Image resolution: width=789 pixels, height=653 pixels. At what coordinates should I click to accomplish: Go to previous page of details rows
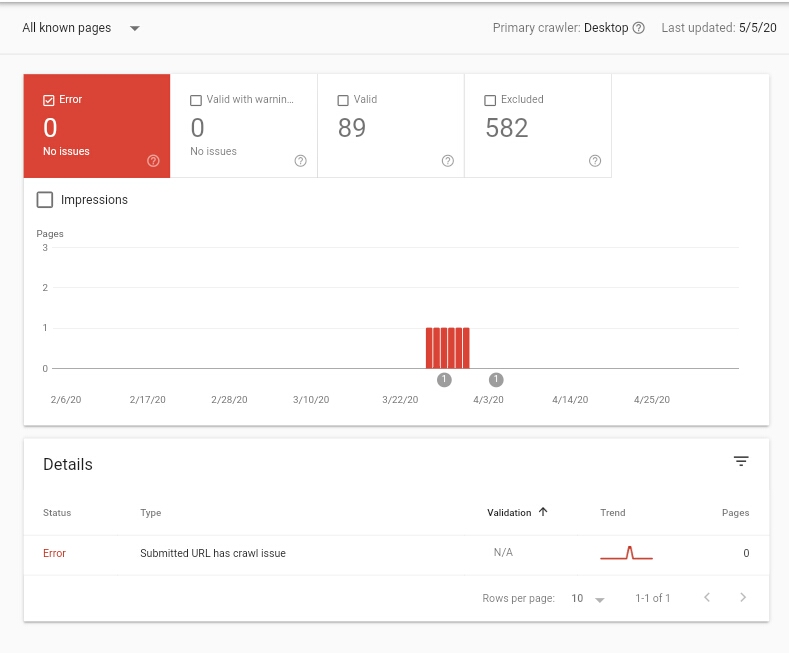[707, 597]
